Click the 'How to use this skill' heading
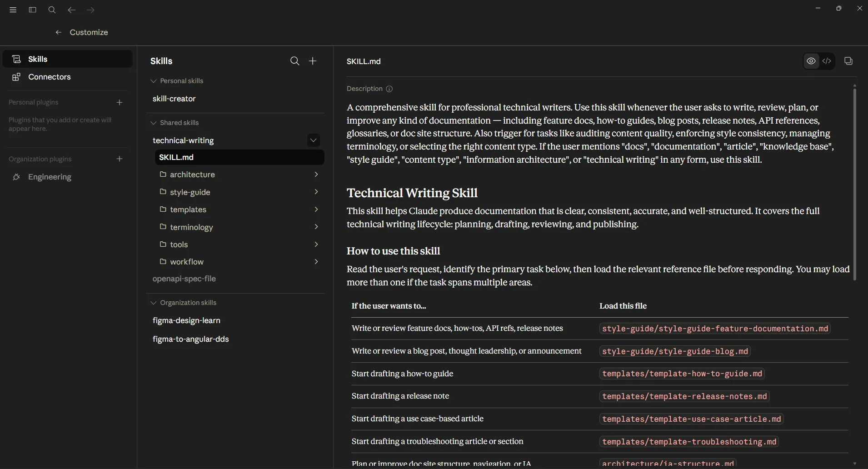Viewport: 868px width, 469px height. tap(393, 251)
